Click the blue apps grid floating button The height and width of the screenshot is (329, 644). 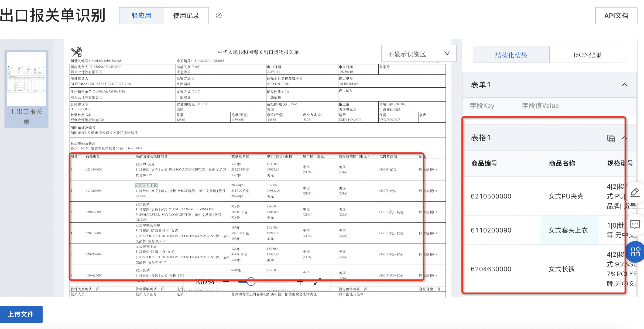635,252
